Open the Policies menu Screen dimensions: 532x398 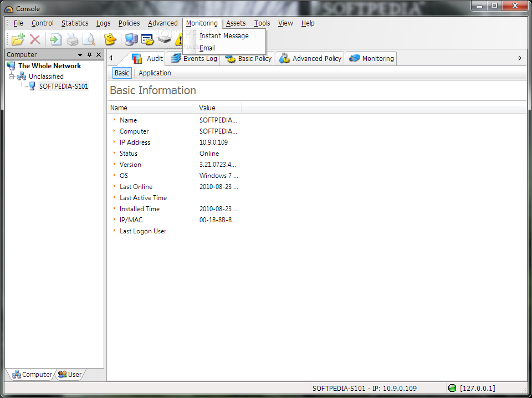129,23
